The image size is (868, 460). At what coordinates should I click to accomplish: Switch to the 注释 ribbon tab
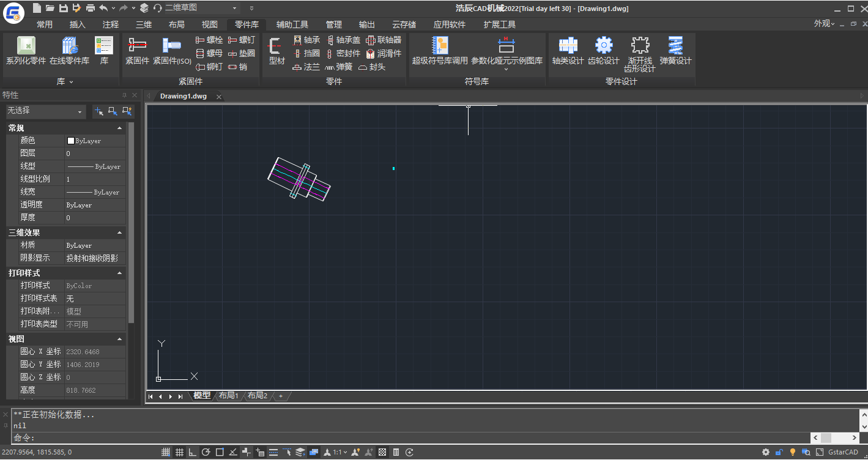(x=111, y=24)
